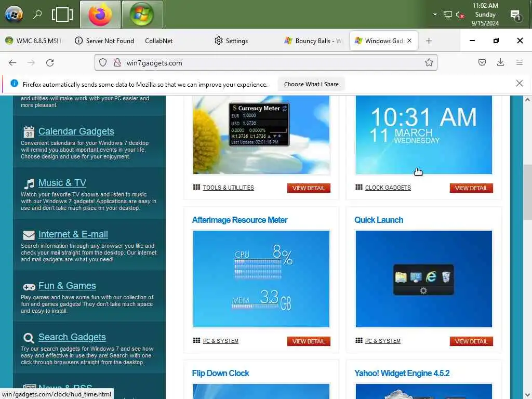Open the Internet & E-mail category
532x399 pixels.
(73, 234)
